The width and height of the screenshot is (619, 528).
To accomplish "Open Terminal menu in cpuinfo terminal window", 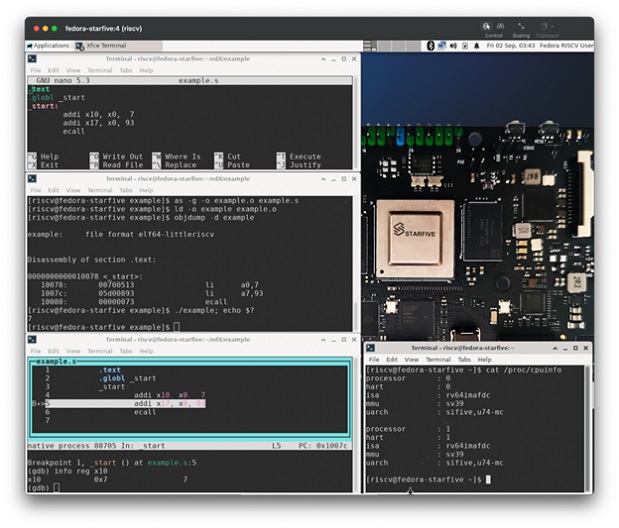I will (438, 360).
